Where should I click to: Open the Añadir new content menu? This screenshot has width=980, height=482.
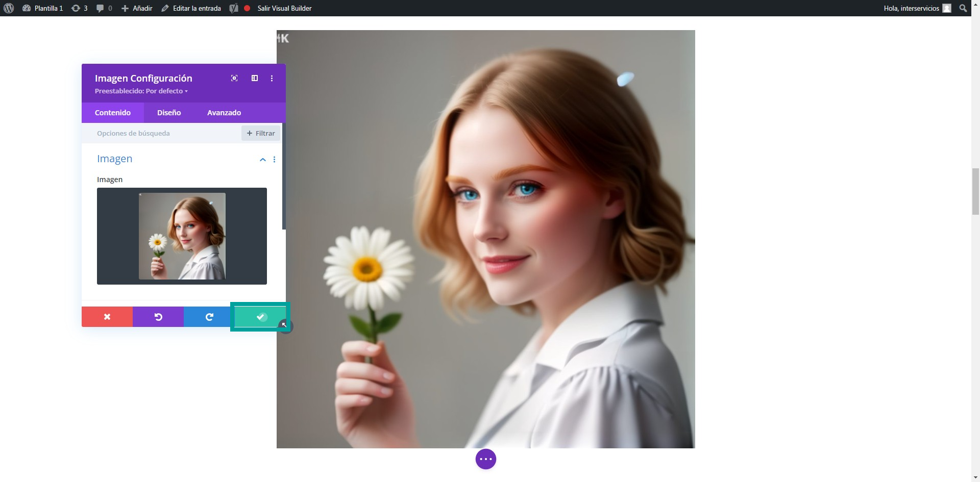(137, 8)
